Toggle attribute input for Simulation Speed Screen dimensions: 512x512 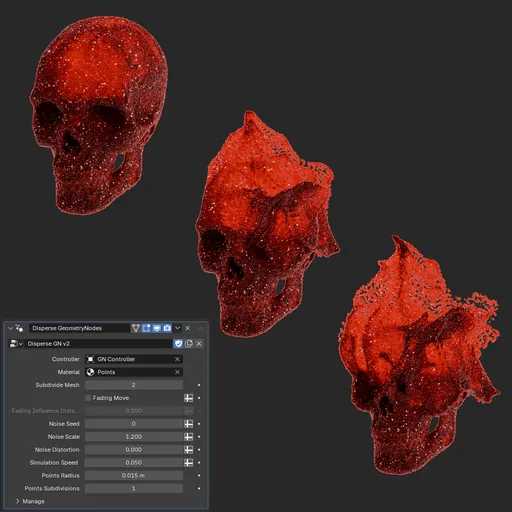pos(189,463)
